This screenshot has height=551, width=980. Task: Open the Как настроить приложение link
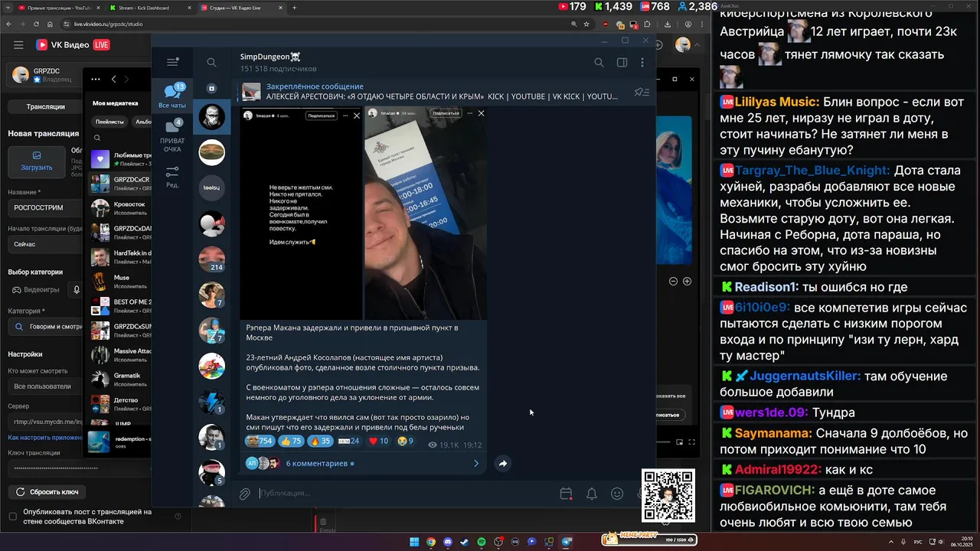[45, 438]
